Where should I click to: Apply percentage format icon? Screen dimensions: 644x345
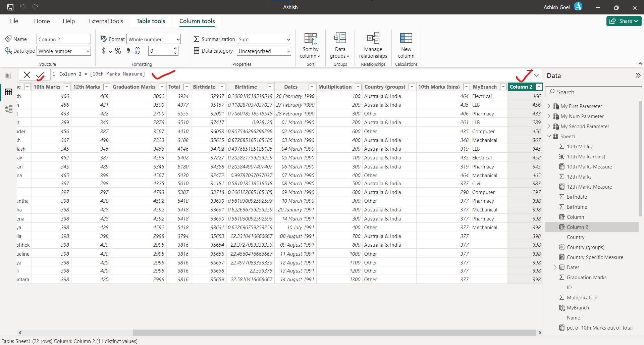coord(118,51)
